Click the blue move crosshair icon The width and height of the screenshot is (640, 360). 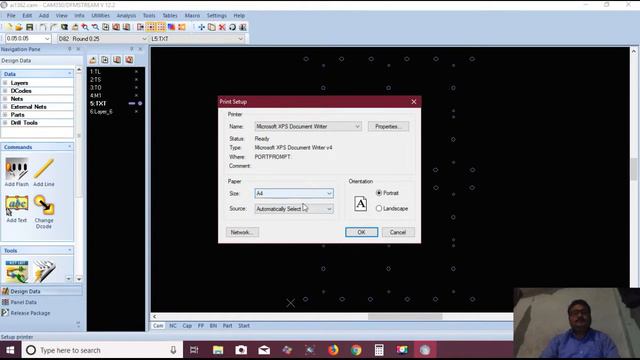[x=201, y=27]
